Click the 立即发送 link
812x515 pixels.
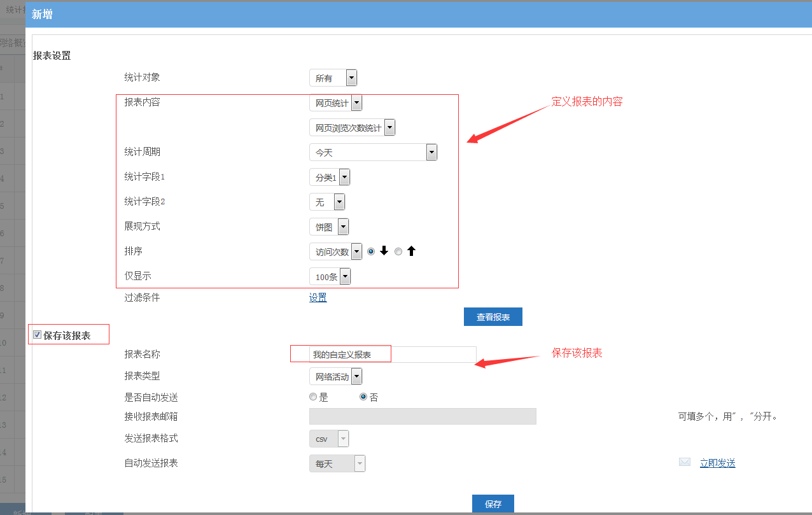(717, 463)
